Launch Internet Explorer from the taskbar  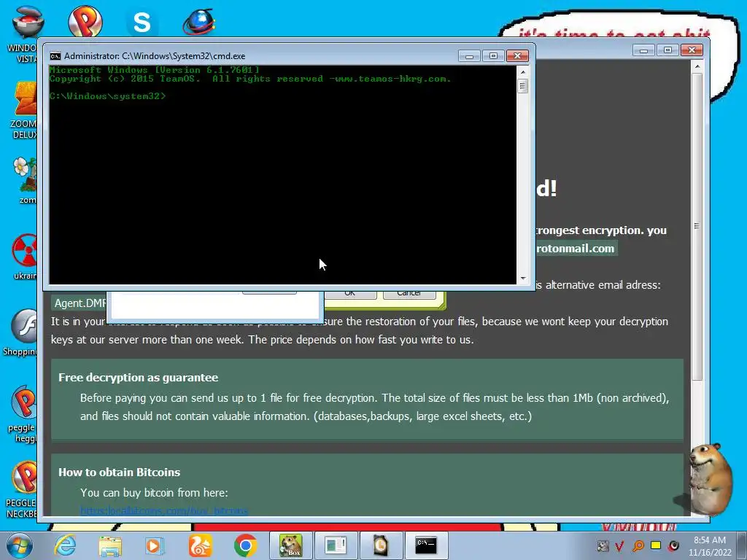tap(65, 545)
